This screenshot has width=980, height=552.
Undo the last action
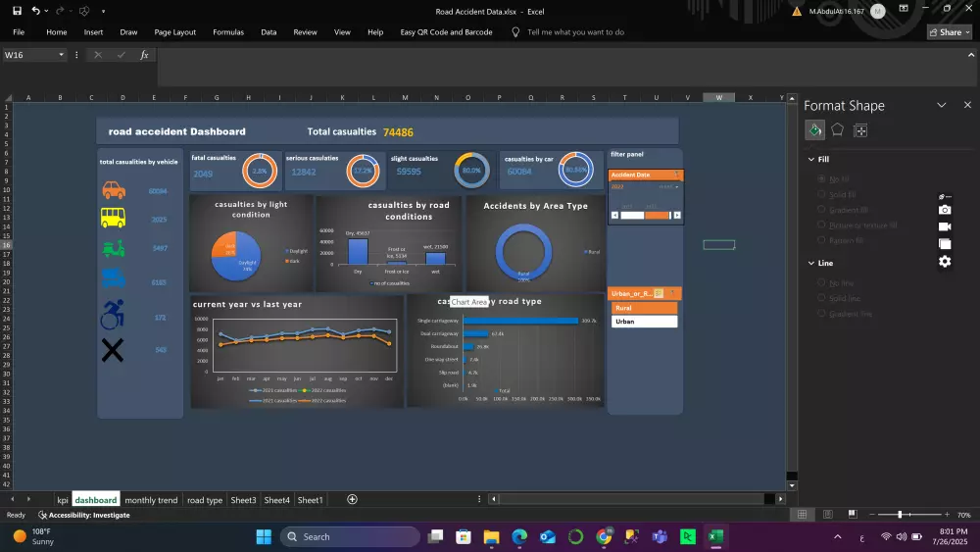(x=35, y=11)
